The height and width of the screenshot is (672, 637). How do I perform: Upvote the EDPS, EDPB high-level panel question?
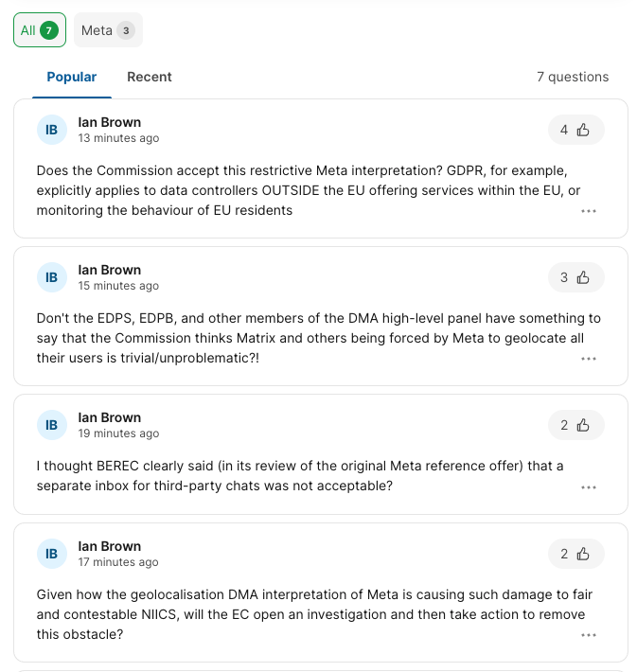pos(575,277)
